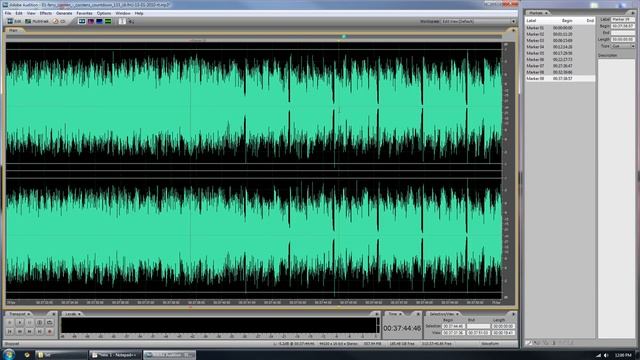Open the Options menu

coord(104,13)
